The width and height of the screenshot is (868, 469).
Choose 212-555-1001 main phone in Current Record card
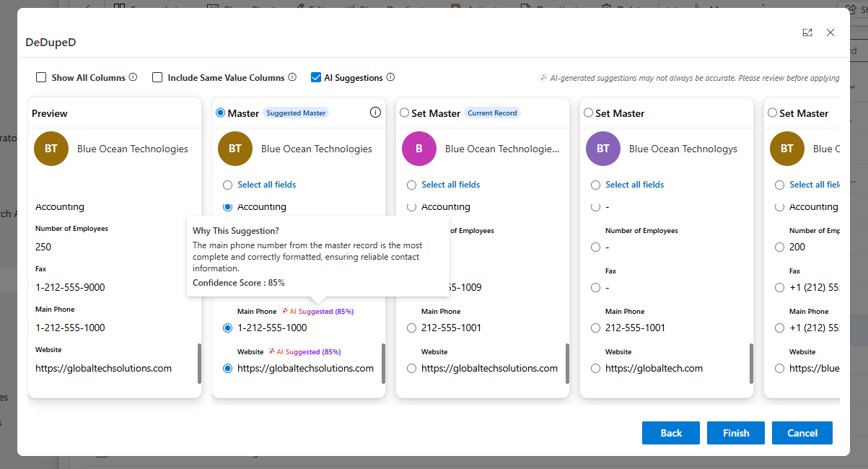412,328
